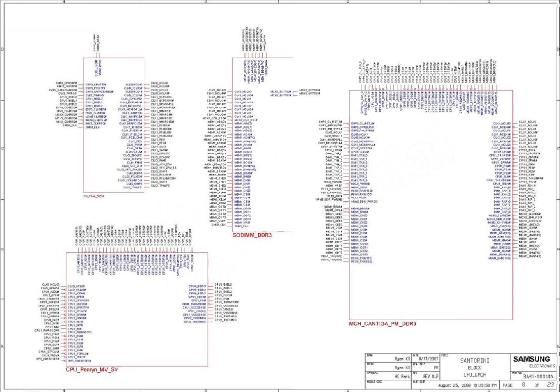Click the total page count 23
Image resolution: width=560 pixels, height=392 pixels.
click(x=550, y=385)
